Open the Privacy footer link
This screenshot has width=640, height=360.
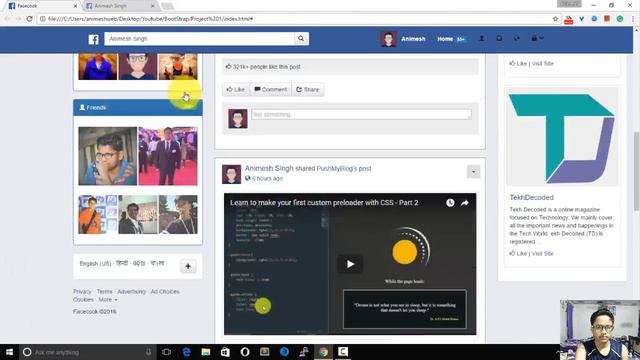[82, 291]
